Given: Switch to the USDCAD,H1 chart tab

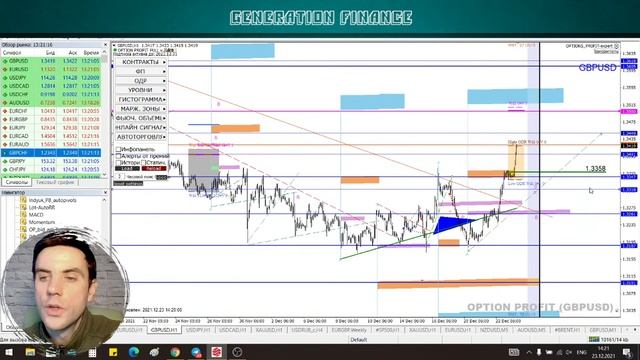Looking at the screenshot, I should (232, 330).
